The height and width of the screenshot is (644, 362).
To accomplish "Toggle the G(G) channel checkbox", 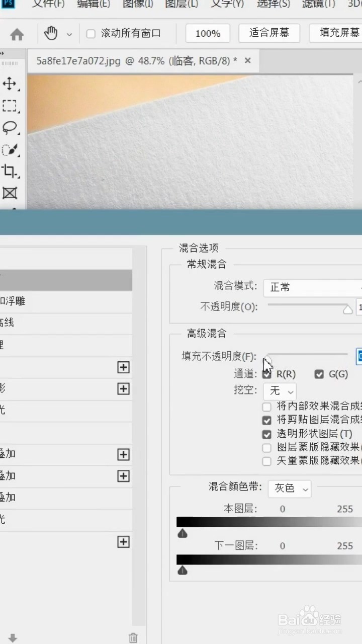I will tap(319, 374).
